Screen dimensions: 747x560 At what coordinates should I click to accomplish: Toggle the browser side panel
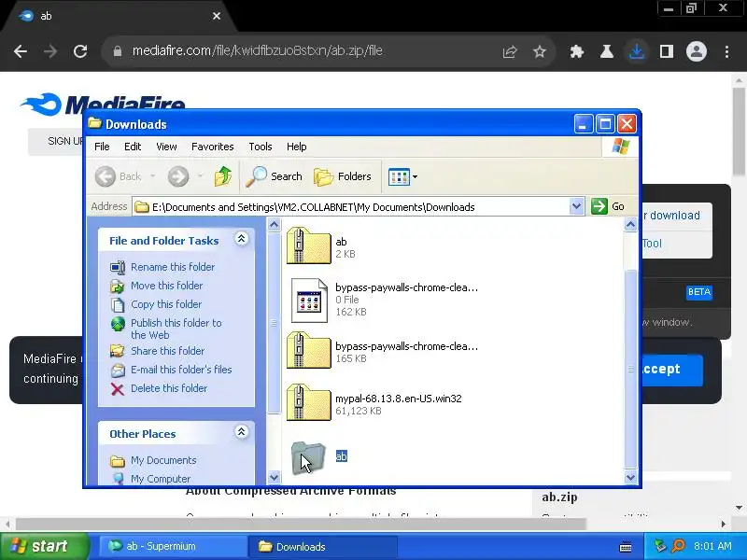pos(667,51)
